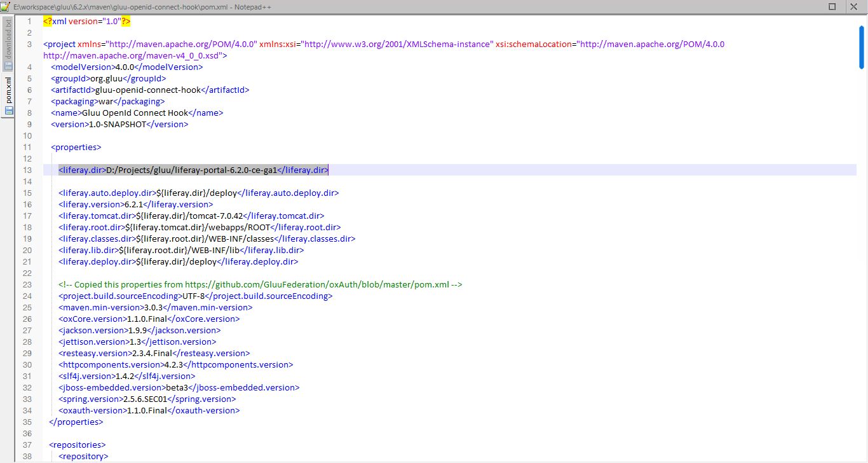Place cursor in the highlighted liferay.dir value
Image resolution: width=868 pixels, height=463 pixels.
click(191, 170)
